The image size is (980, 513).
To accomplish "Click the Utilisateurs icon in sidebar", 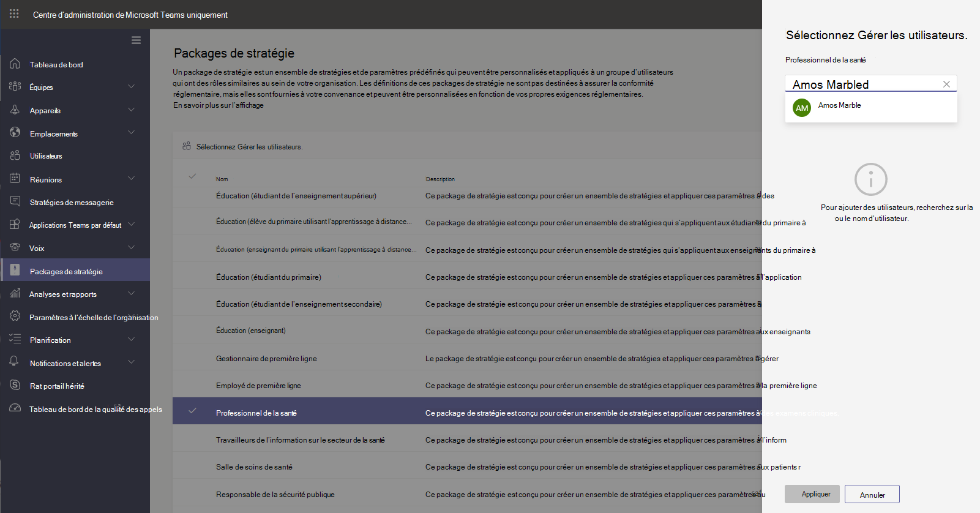I will 15,155.
